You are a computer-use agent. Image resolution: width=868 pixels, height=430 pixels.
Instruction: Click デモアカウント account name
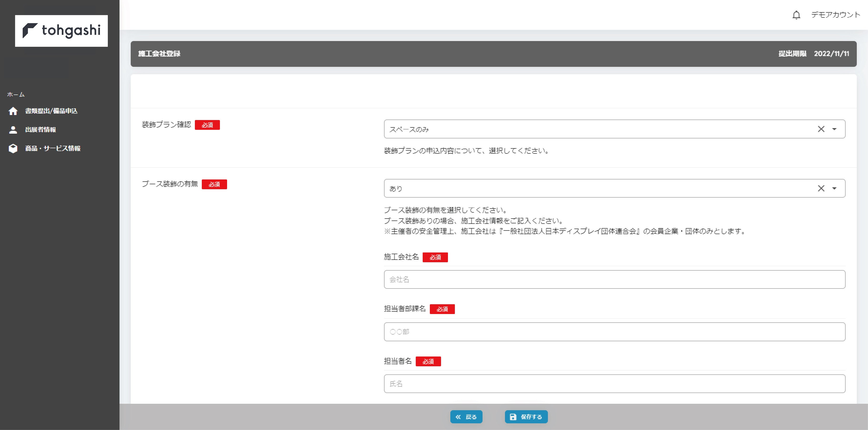[x=835, y=15]
